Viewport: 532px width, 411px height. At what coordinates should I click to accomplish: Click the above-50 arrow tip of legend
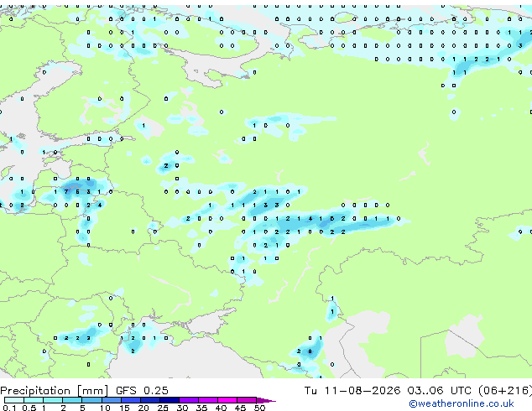266,400
